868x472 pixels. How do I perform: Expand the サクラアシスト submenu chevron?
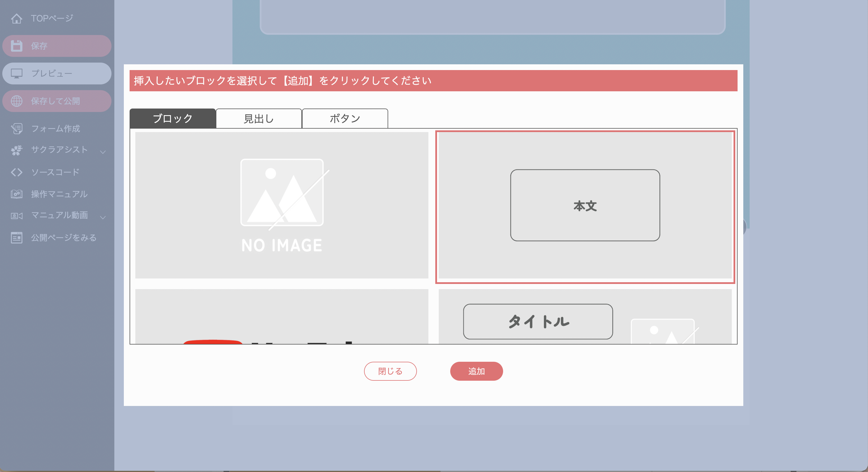(x=103, y=152)
